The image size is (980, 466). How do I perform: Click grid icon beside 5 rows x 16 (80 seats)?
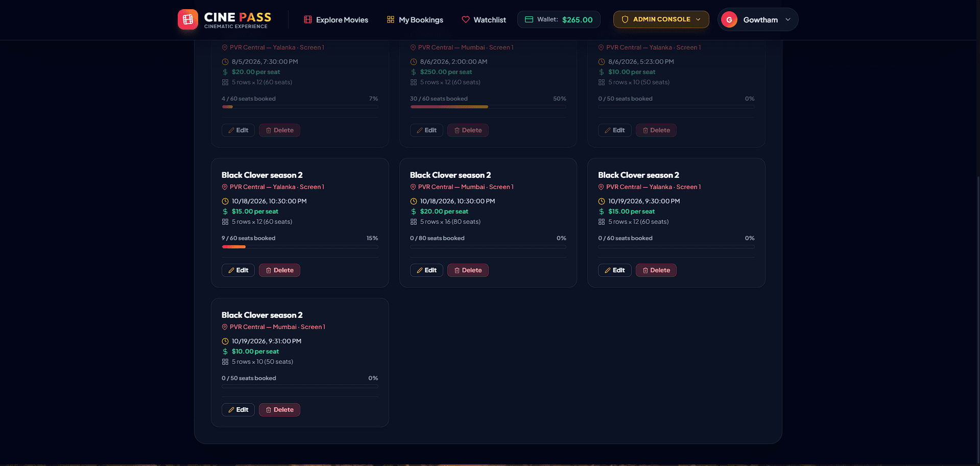click(413, 222)
